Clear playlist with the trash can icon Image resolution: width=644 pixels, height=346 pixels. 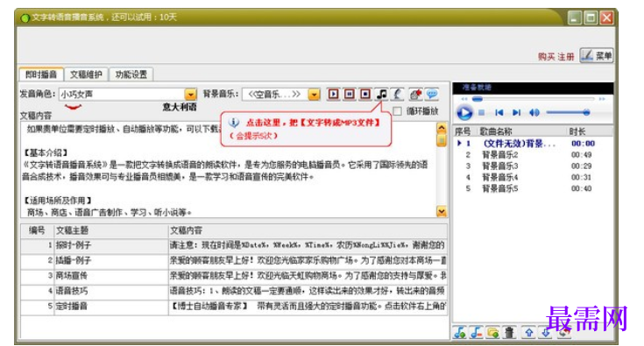pos(509,333)
